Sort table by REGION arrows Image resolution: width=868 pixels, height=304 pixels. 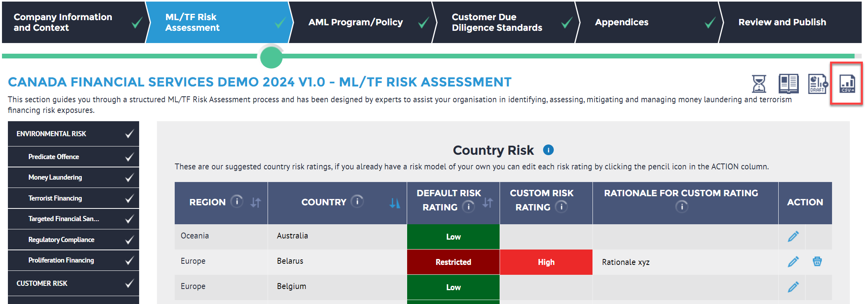(256, 203)
